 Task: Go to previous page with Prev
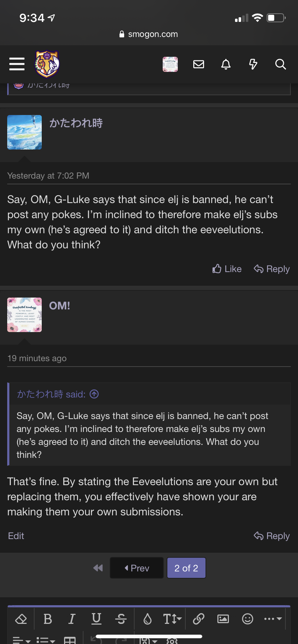click(x=137, y=568)
